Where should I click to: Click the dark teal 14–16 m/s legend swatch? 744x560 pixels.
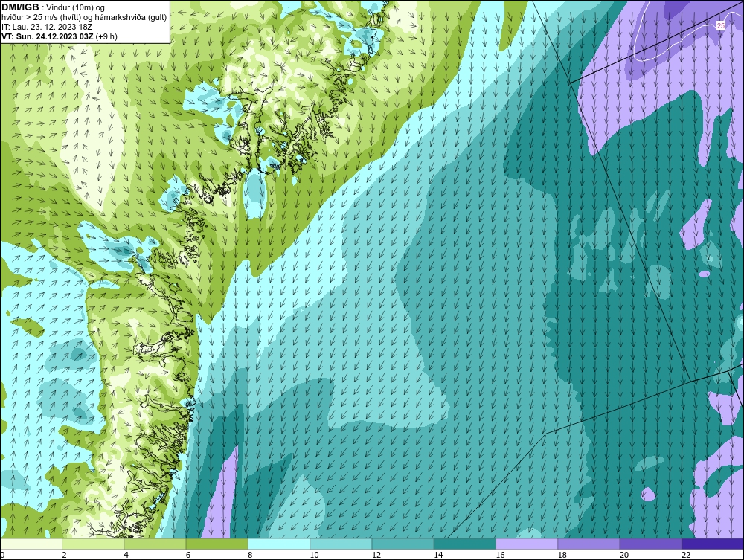pyautogui.click(x=465, y=544)
